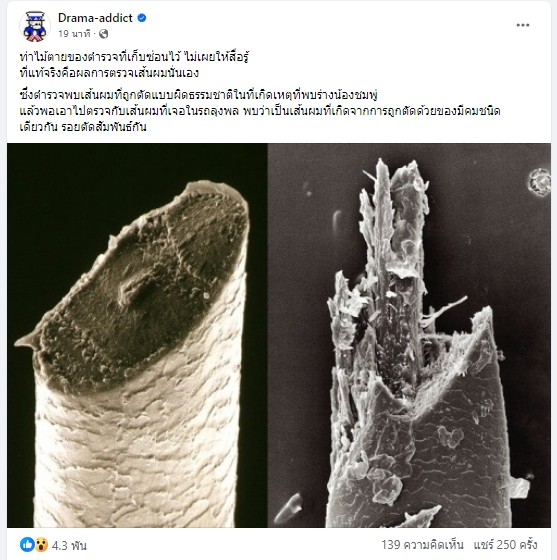Click the paragraph line starting "ซึ่งตำรวจพบเส้นผม"
Viewport: 557px width, 560px height.
199,95
